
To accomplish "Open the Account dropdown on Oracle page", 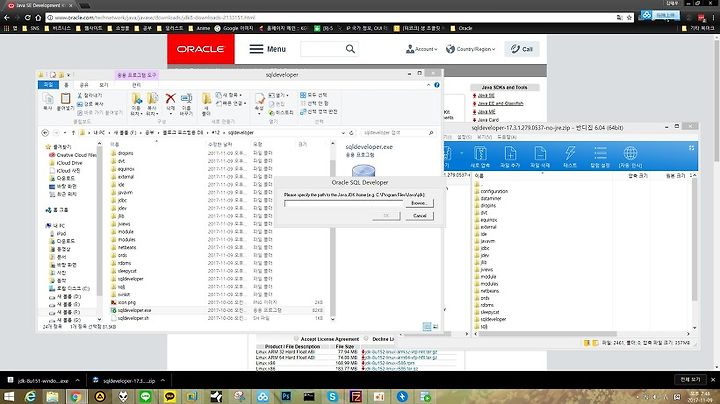I will point(422,49).
